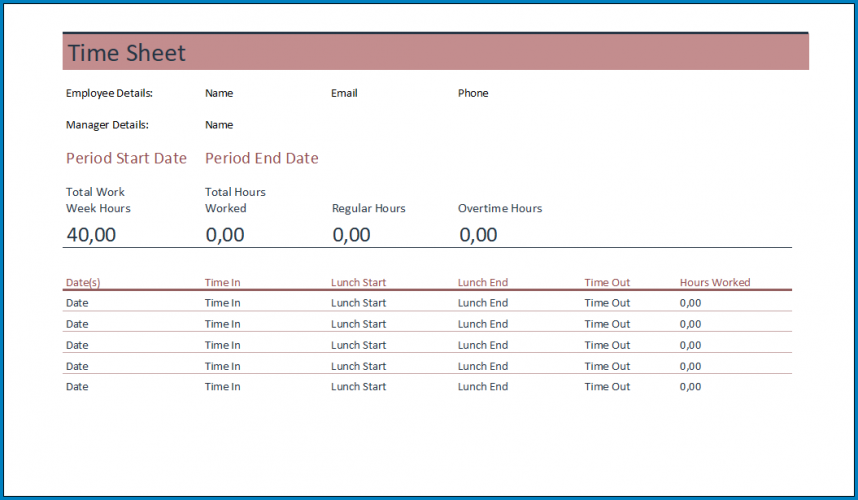Select the employee Name field
This screenshot has width=858, height=500.
pyautogui.click(x=219, y=93)
